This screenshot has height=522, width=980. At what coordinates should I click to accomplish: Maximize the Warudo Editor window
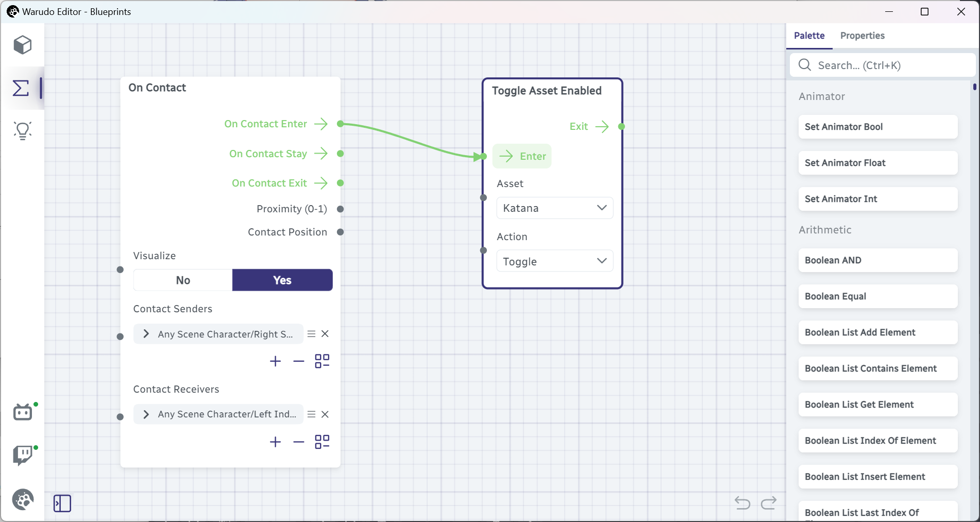point(924,11)
